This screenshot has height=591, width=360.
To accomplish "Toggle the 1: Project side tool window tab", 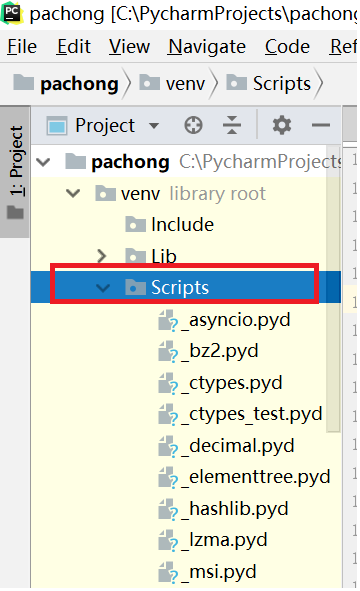I will coord(15,161).
